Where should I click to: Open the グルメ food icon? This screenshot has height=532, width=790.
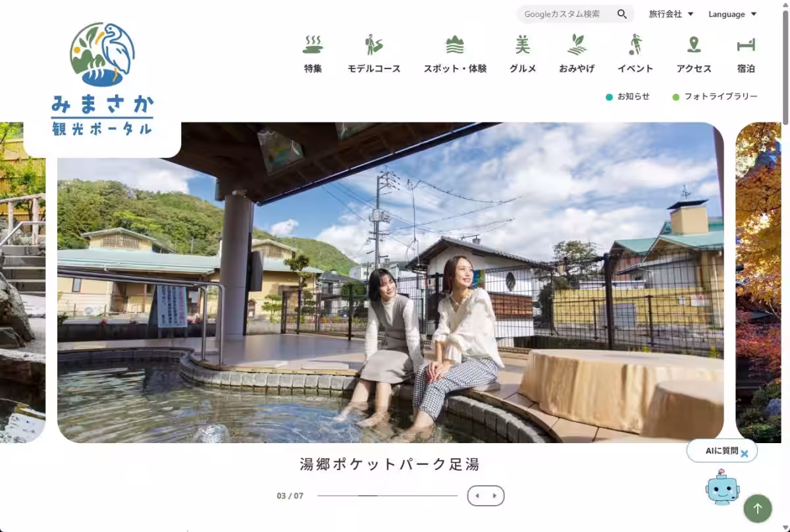coord(523,45)
